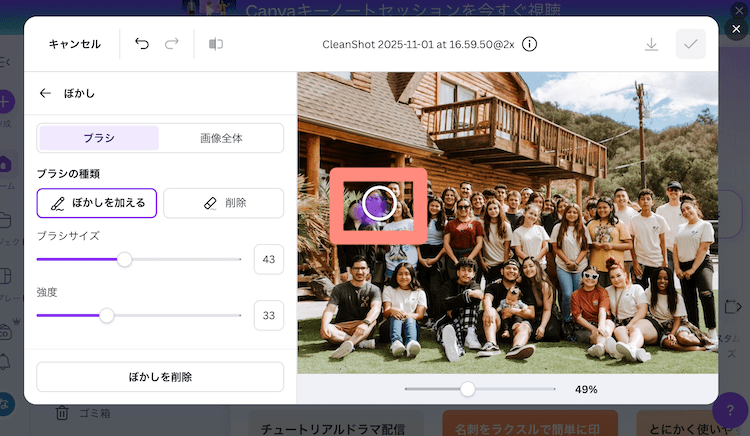Open the purple help question button
This screenshot has height=436, width=750.
[728, 410]
